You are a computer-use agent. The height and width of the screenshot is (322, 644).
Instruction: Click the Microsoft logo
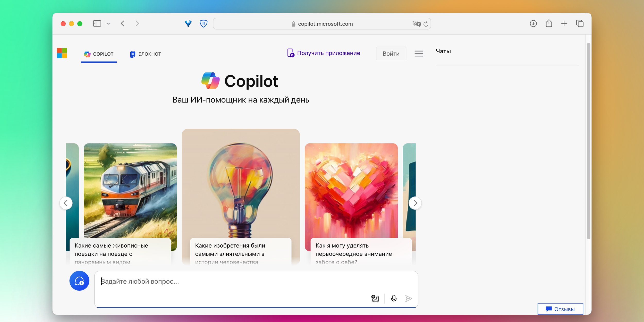[62, 53]
